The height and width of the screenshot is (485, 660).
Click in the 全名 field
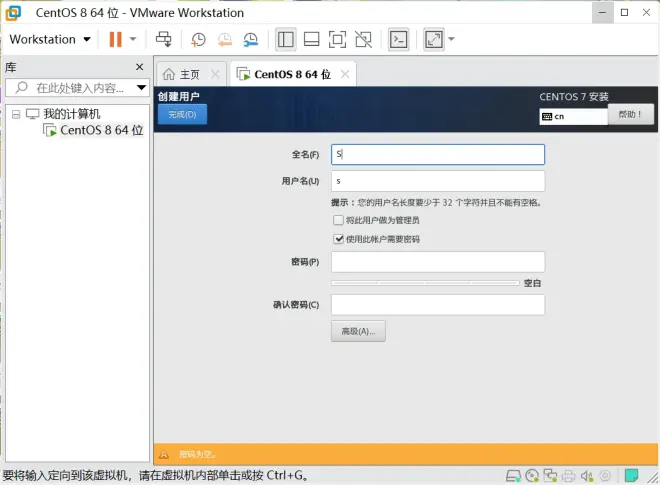click(438, 155)
